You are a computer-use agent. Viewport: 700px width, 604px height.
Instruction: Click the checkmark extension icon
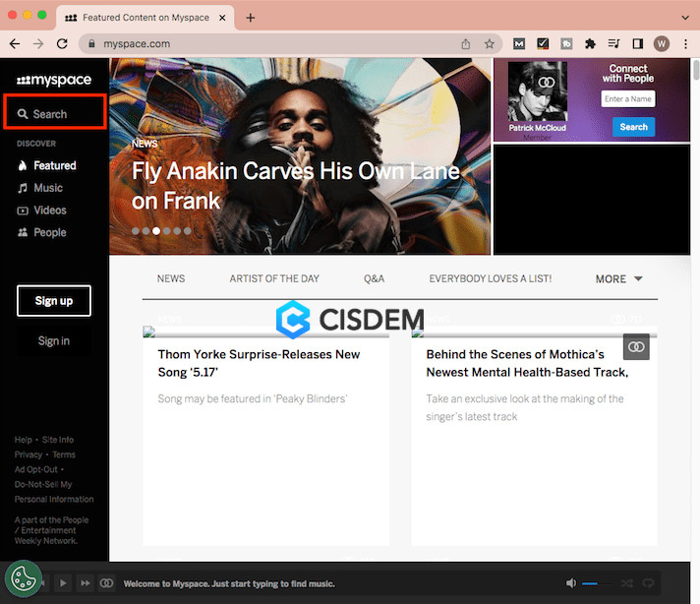click(543, 44)
